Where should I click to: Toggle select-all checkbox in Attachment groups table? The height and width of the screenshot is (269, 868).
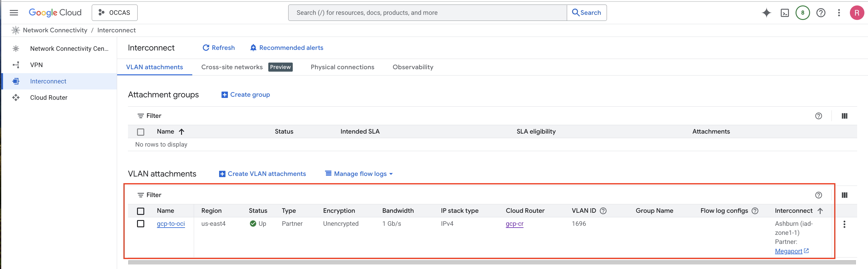(x=141, y=132)
